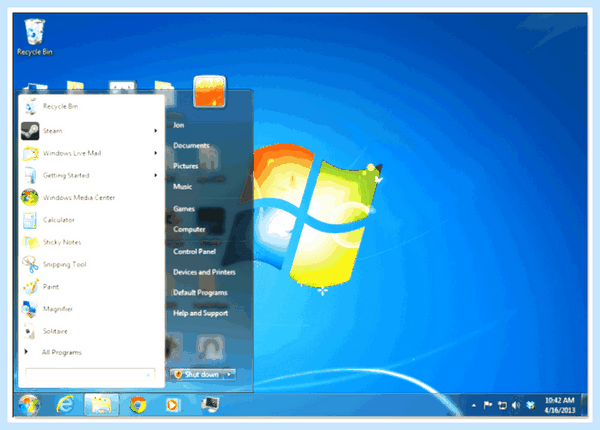
Task: Open Pictures from Start menu
Action: click(x=186, y=166)
